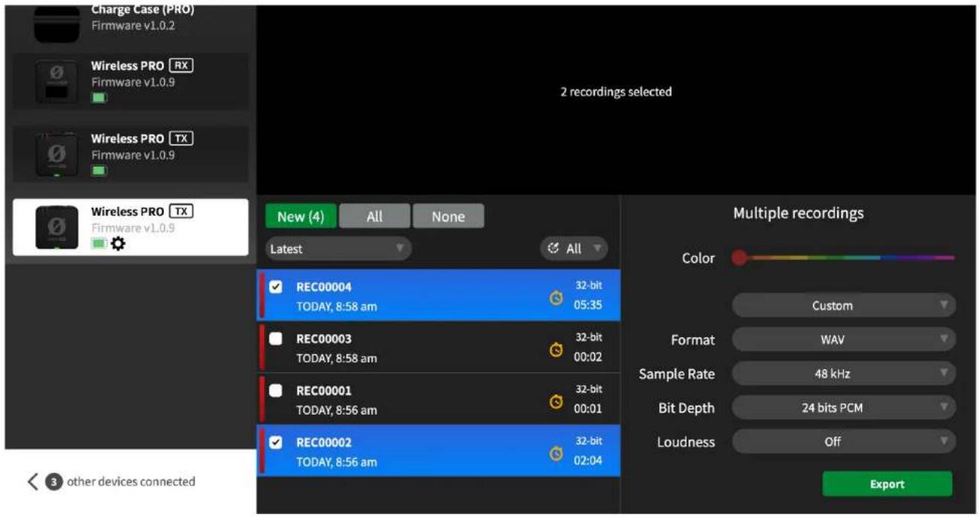The height and width of the screenshot is (517, 980).
Task: Check the REC00001 recording checkbox
Action: (x=275, y=391)
